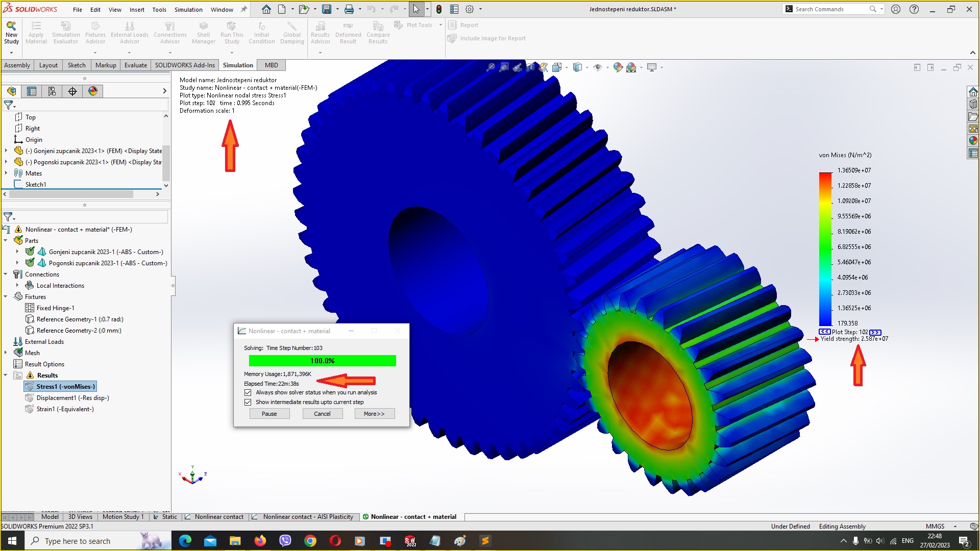The width and height of the screenshot is (980, 551).
Task: Collapse the Parts folder in the study tree
Action: click(6, 241)
